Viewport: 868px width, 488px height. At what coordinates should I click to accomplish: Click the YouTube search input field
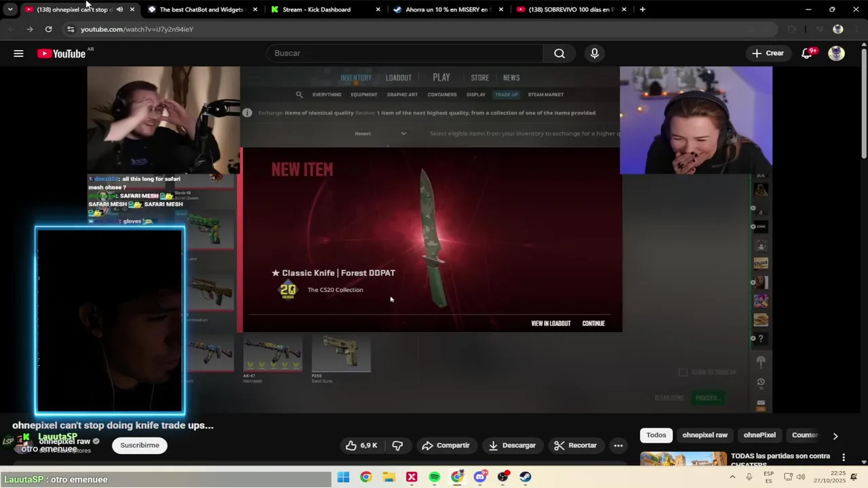(404, 54)
